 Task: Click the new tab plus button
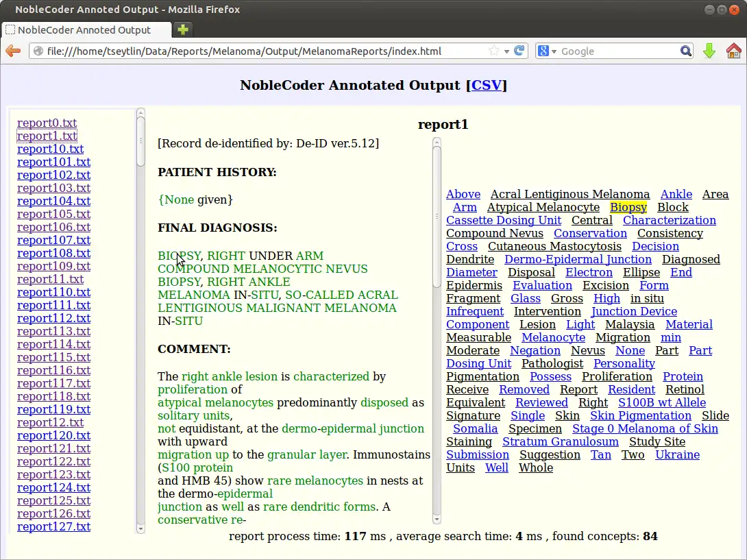pos(183,29)
